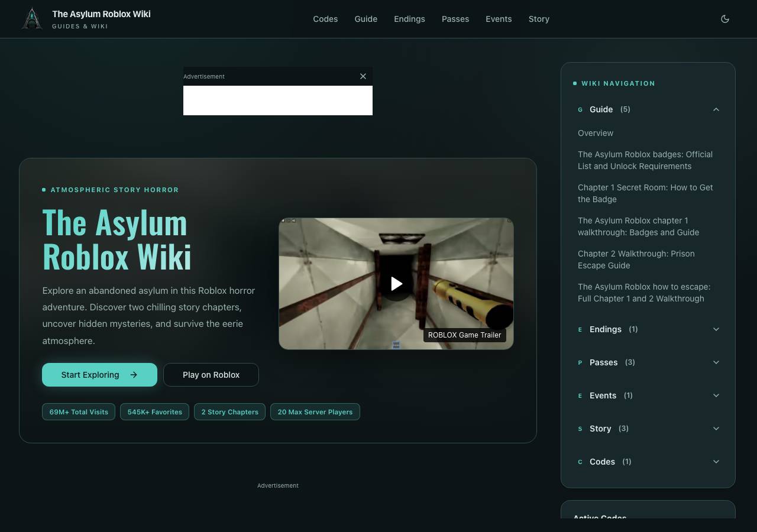The image size is (757, 532).
Task: Click the Passes section P letter icon
Action: (x=580, y=363)
